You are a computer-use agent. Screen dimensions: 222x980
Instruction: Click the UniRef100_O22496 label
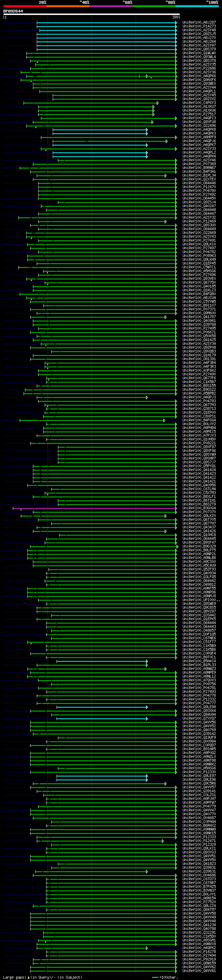click(x=199, y=125)
